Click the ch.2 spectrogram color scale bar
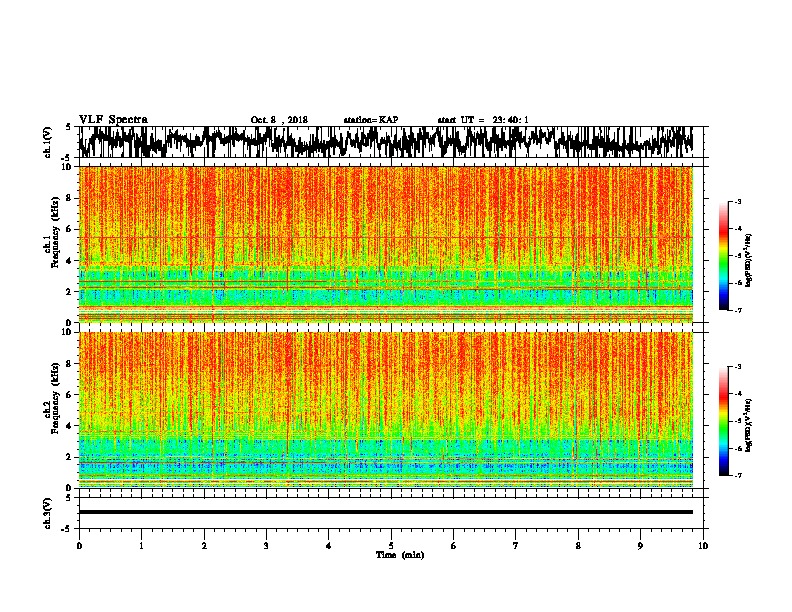The width and height of the screenshot is (792, 612). tap(723, 421)
